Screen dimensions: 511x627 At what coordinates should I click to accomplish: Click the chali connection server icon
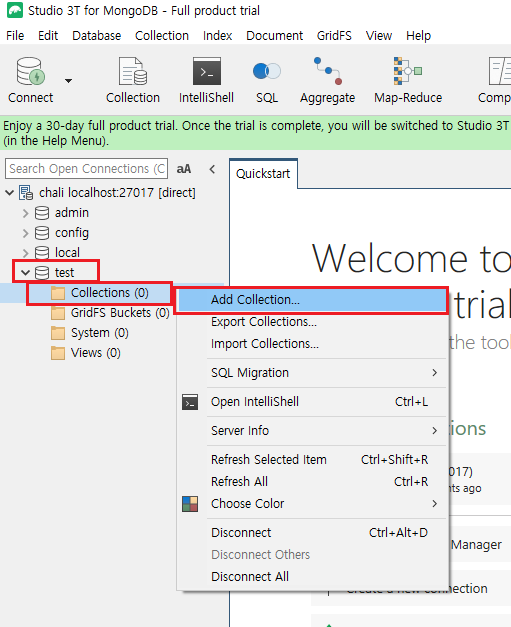click(26, 193)
